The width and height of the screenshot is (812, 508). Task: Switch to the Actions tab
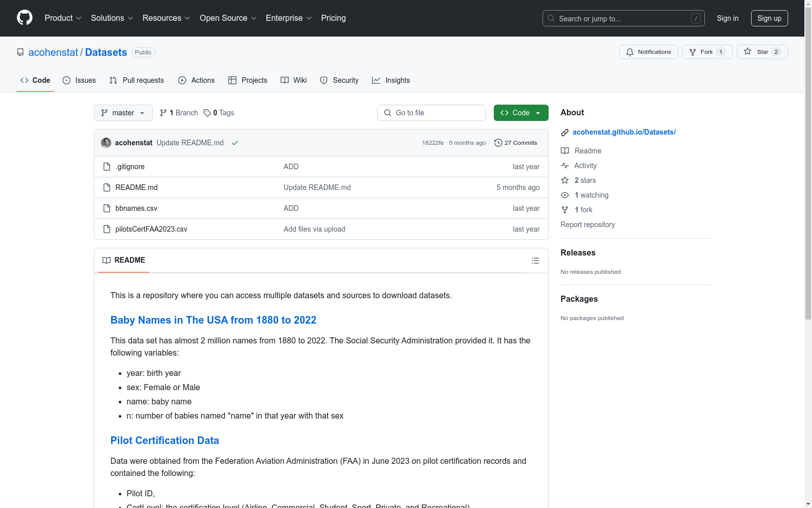point(196,80)
